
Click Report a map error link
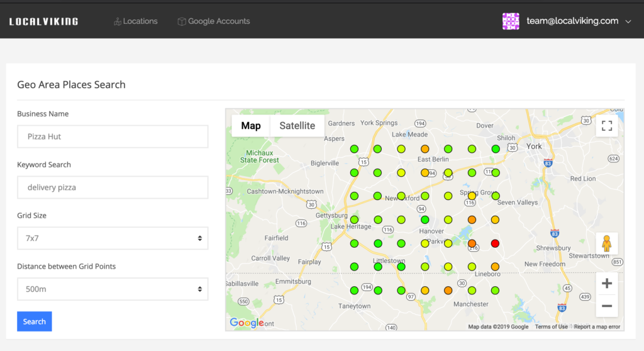597,326
